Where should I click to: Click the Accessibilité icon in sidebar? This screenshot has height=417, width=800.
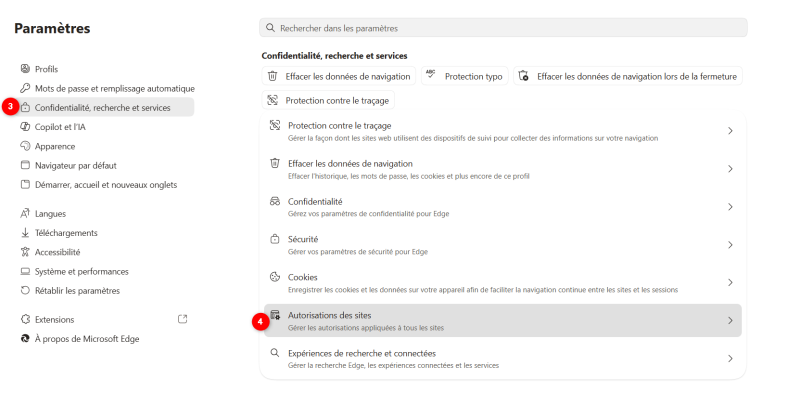(x=25, y=252)
